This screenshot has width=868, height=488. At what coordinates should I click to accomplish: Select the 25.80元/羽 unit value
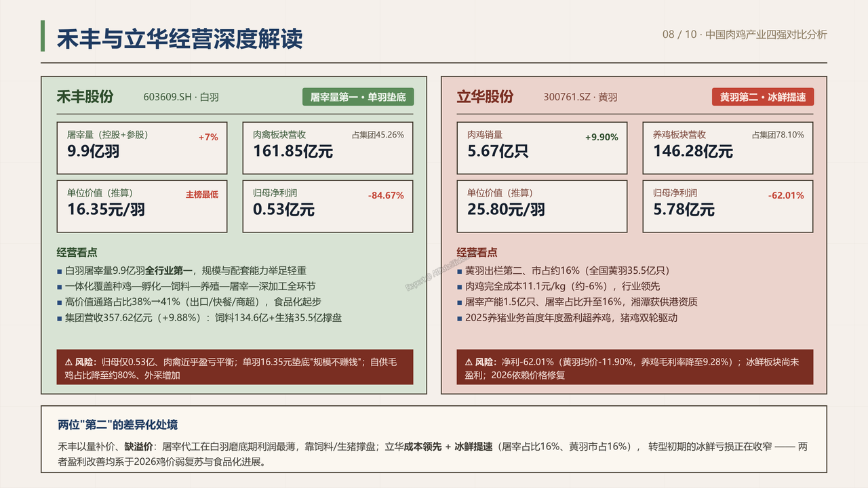tap(506, 209)
